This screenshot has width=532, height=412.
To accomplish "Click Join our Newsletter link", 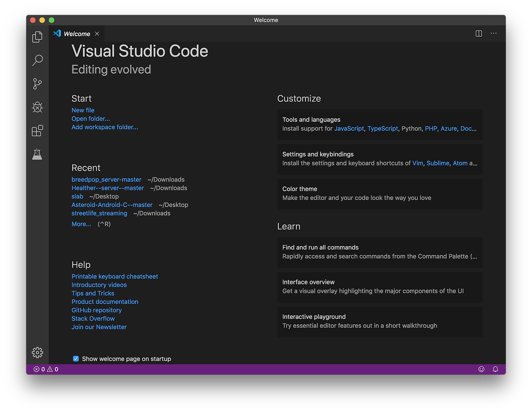I will (x=99, y=327).
